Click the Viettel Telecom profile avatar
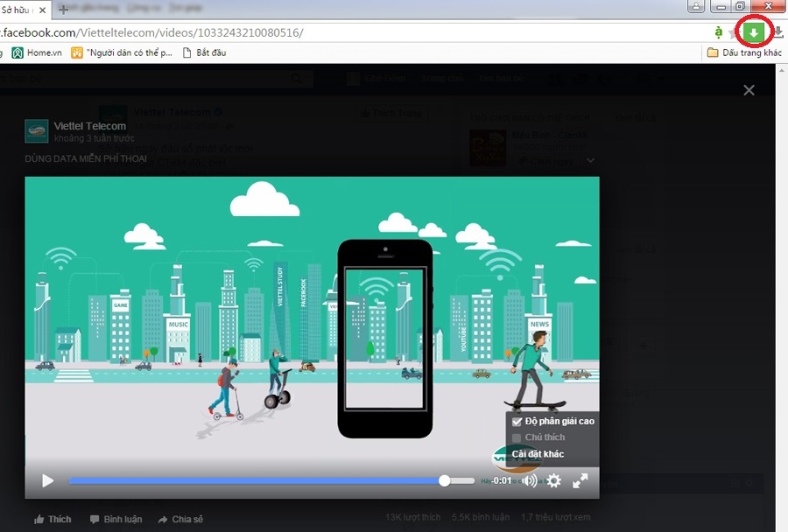This screenshot has height=532, width=788. [x=36, y=130]
